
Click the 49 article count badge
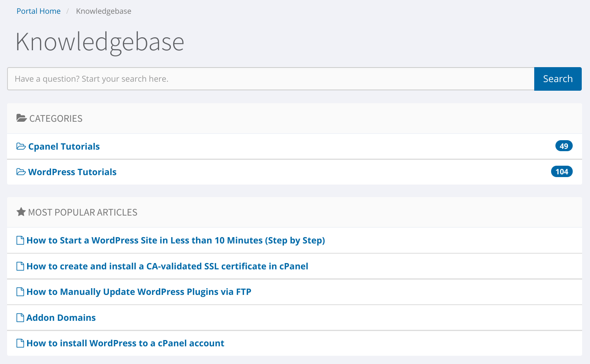564,146
